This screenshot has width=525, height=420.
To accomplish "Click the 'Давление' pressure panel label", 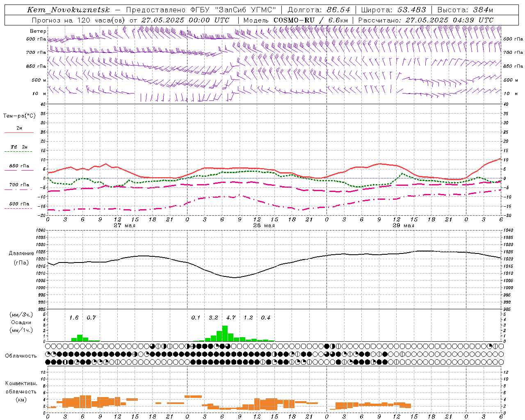I will tap(21, 253).
